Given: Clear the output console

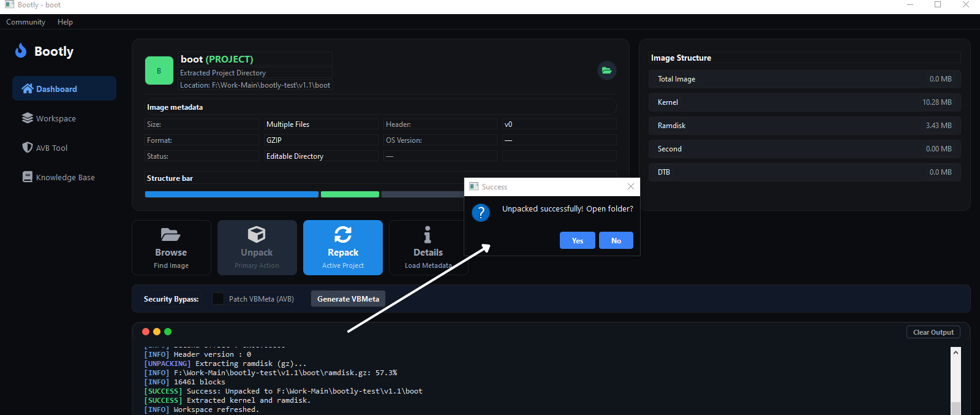Looking at the screenshot, I should click(x=933, y=332).
